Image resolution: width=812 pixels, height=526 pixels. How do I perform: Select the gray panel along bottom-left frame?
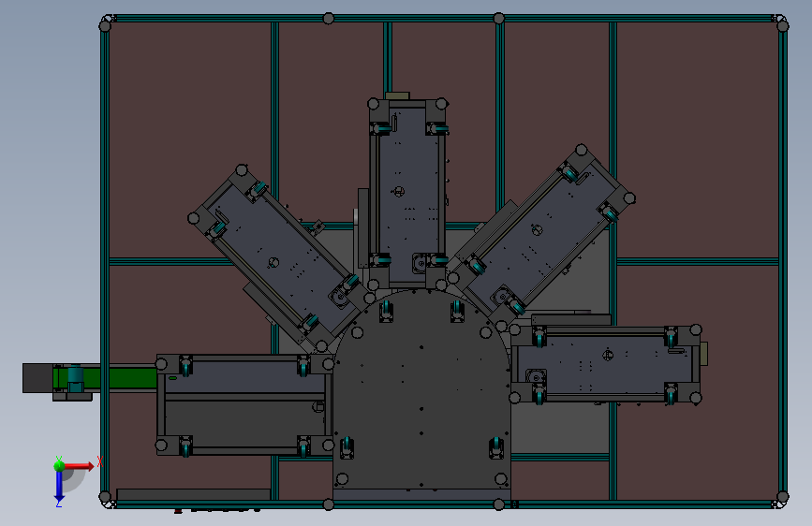194,494
